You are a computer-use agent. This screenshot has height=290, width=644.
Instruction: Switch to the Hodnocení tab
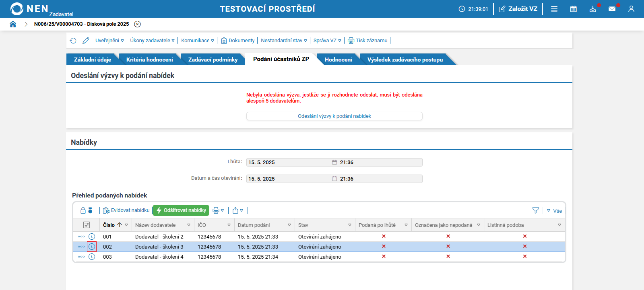pyautogui.click(x=338, y=60)
